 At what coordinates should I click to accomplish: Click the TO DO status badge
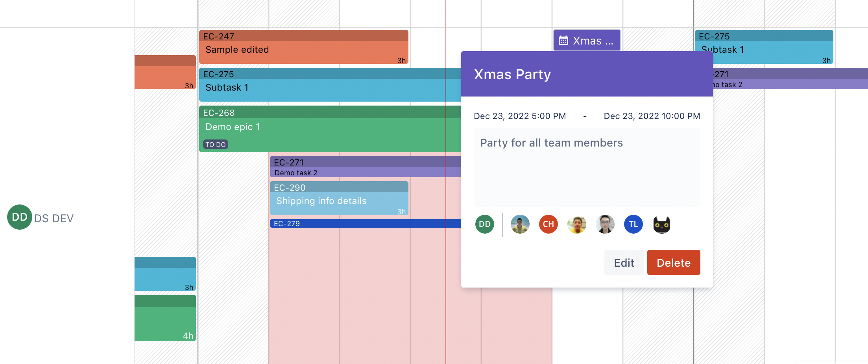point(215,145)
